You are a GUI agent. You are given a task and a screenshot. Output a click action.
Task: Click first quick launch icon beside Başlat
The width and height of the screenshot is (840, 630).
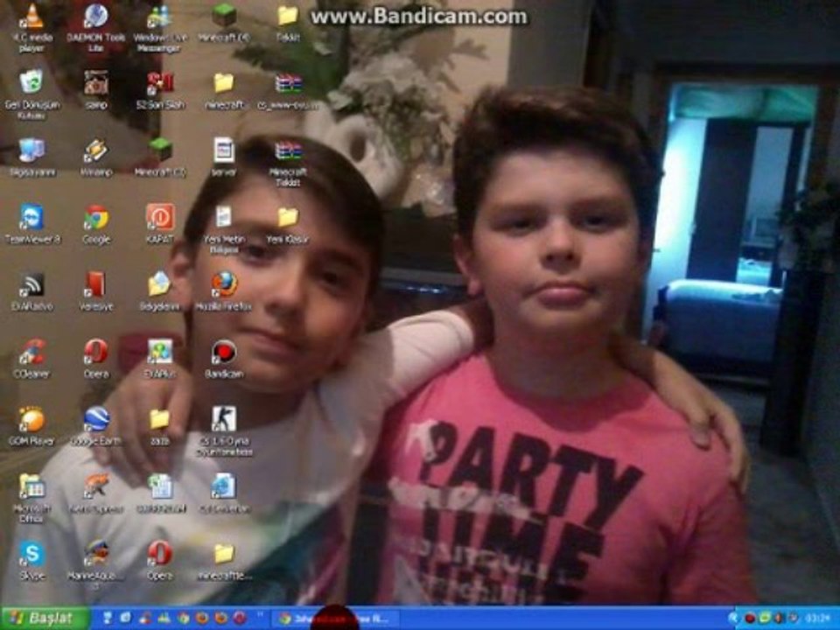click(107, 619)
